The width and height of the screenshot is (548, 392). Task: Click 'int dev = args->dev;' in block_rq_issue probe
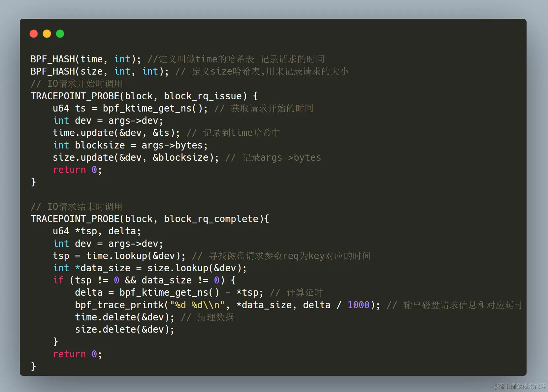108,120
